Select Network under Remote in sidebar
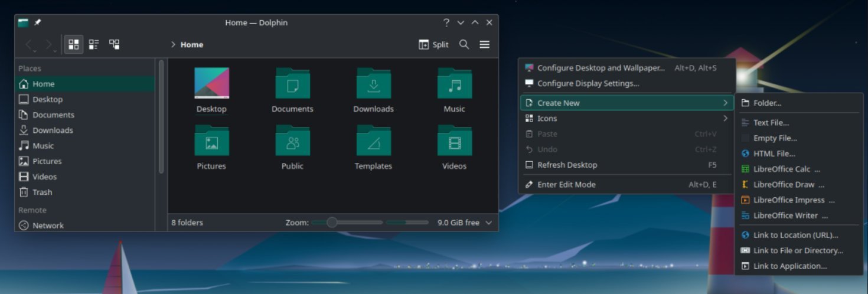 click(48, 225)
